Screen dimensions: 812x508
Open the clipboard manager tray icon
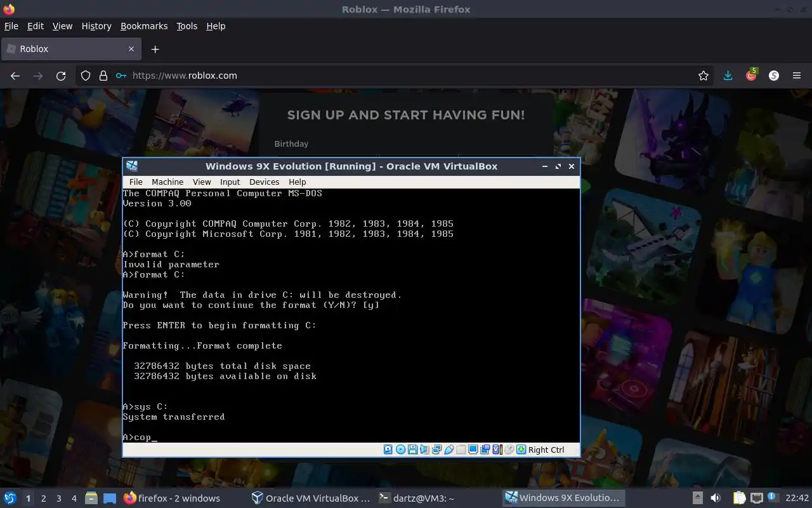tap(739, 498)
